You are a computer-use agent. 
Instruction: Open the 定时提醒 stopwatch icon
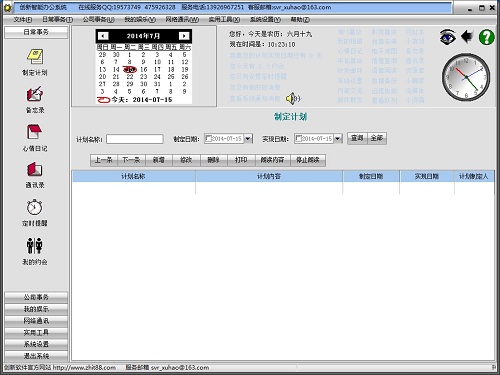(35, 207)
